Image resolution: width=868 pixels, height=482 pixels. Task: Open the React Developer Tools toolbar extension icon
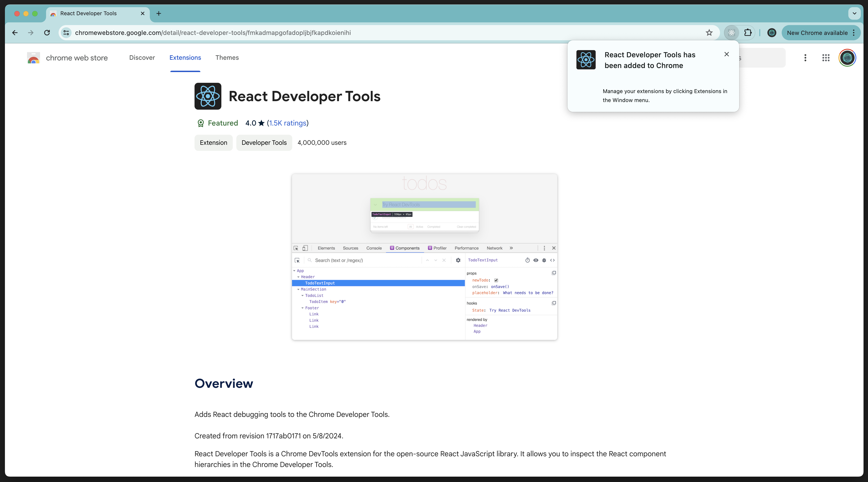pos(732,33)
